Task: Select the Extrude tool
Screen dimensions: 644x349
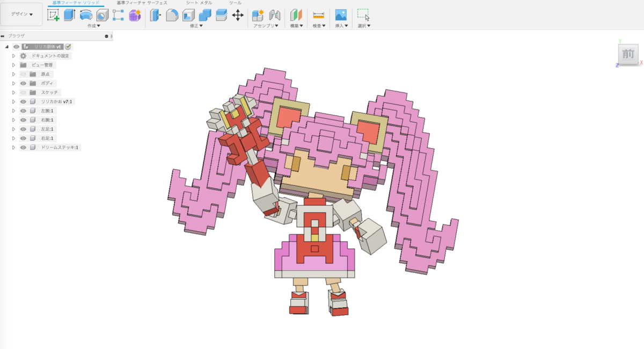Action: click(x=69, y=15)
